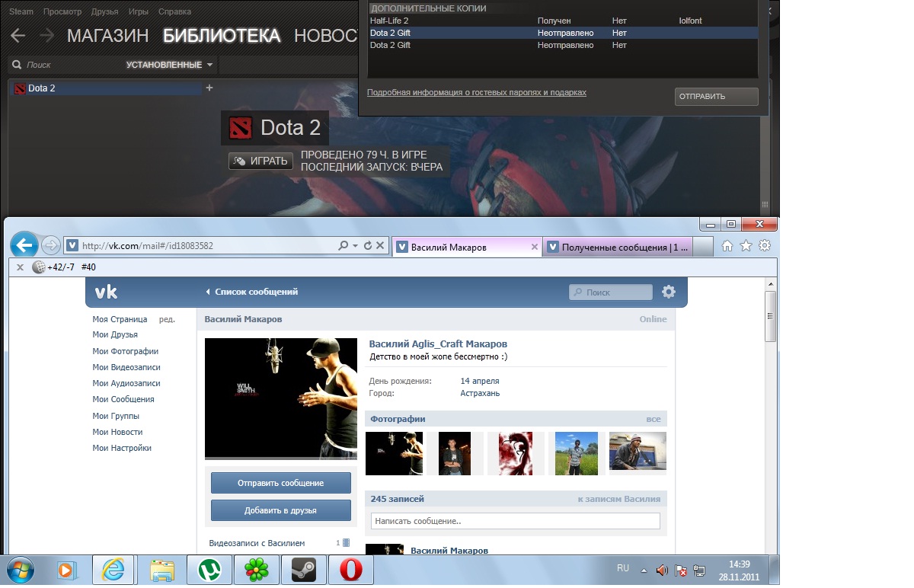Click Steam forward navigation arrow
914x588 pixels.
(x=46, y=35)
